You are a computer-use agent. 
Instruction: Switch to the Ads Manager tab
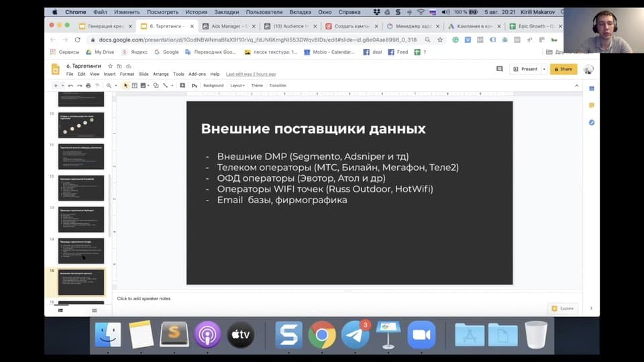pyautogui.click(x=227, y=26)
